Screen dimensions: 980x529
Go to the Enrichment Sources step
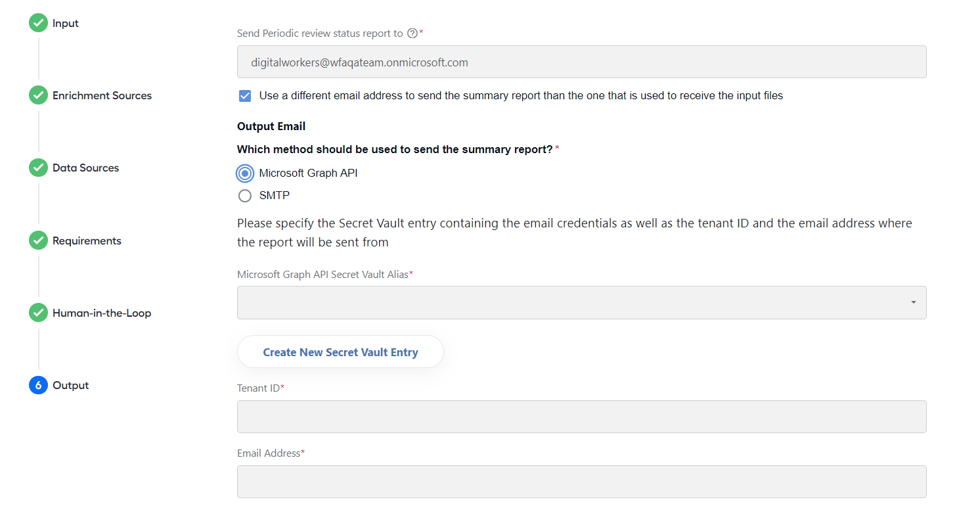click(102, 95)
